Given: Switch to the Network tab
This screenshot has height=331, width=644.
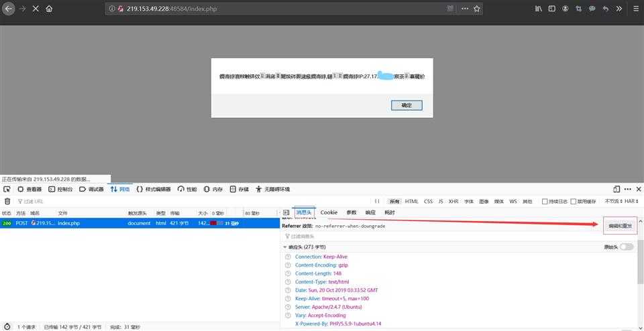Looking at the screenshot, I should coord(120,189).
